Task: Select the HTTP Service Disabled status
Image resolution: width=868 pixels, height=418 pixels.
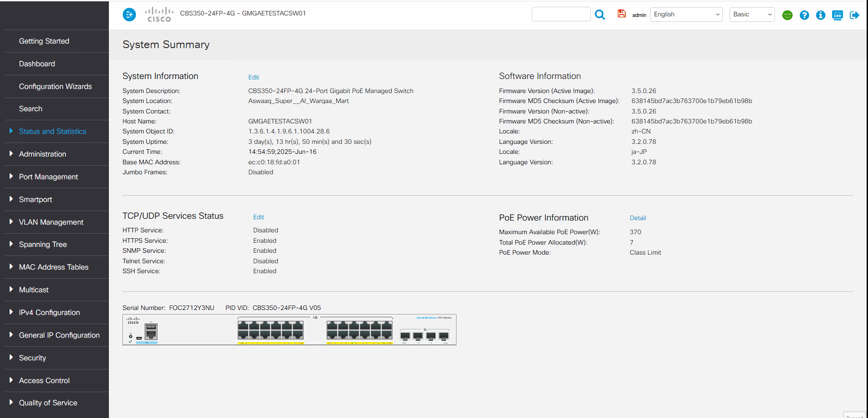Action: coord(265,230)
